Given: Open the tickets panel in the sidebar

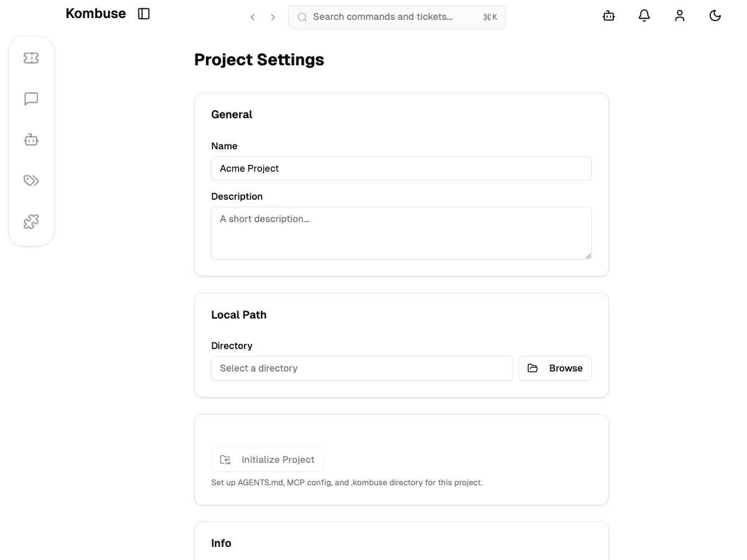Looking at the screenshot, I should point(31,57).
